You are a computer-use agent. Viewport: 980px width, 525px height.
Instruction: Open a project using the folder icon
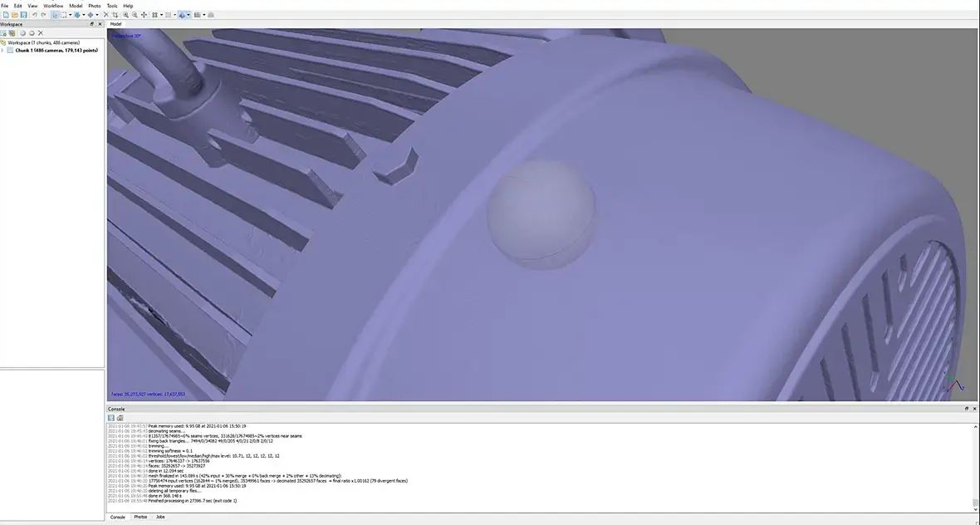click(14, 15)
